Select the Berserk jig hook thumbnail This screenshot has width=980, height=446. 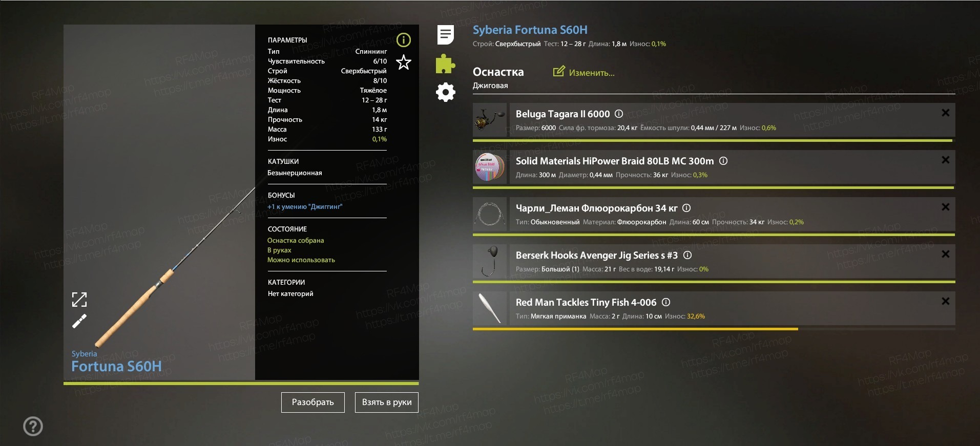click(x=490, y=261)
